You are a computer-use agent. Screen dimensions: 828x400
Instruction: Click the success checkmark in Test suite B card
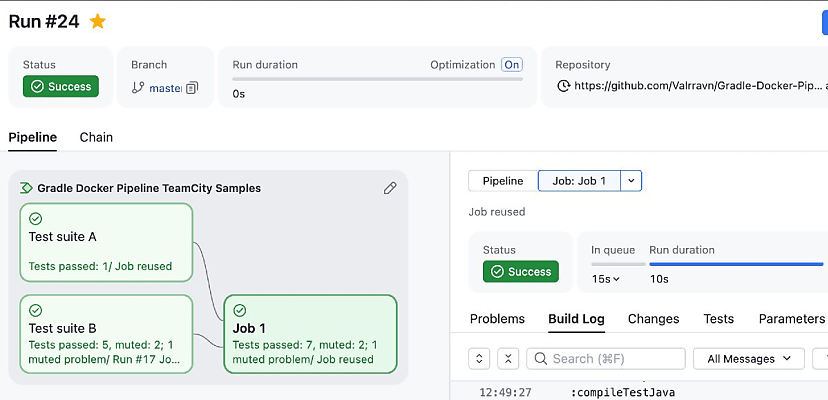click(x=35, y=310)
